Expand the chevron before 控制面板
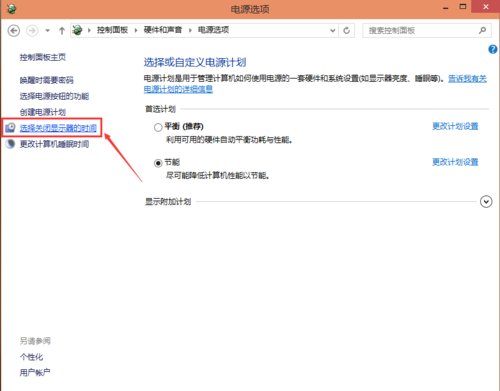The width and height of the screenshot is (500, 391). point(89,30)
